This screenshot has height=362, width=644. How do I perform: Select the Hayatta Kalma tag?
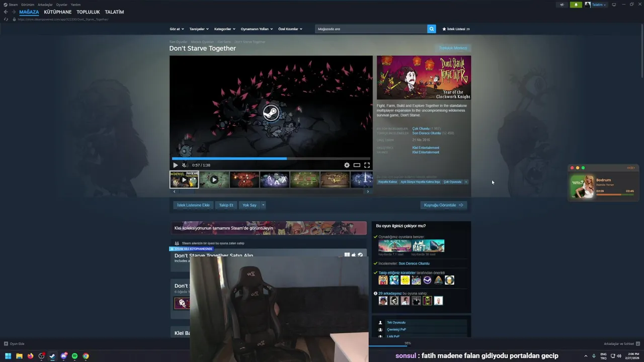(387, 182)
